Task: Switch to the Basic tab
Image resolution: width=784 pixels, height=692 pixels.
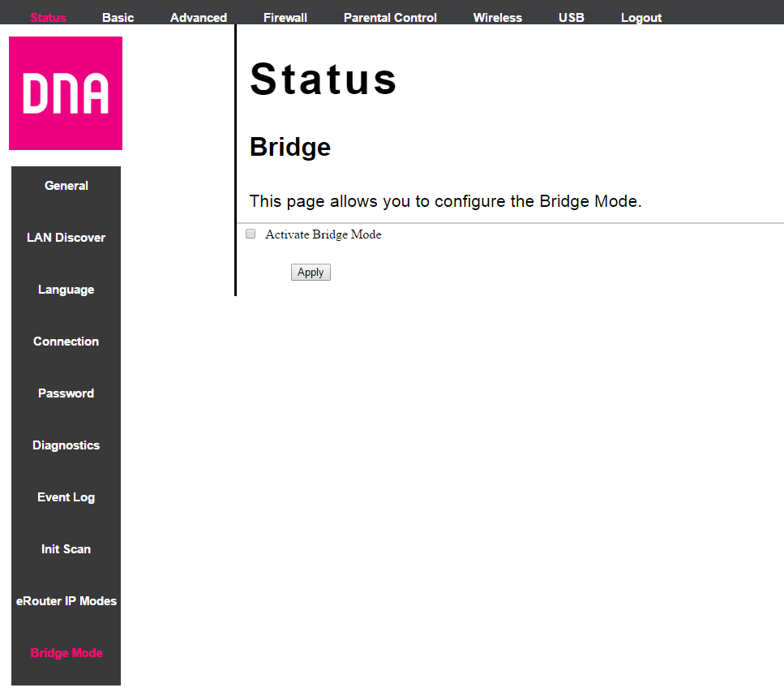Action: tap(118, 18)
